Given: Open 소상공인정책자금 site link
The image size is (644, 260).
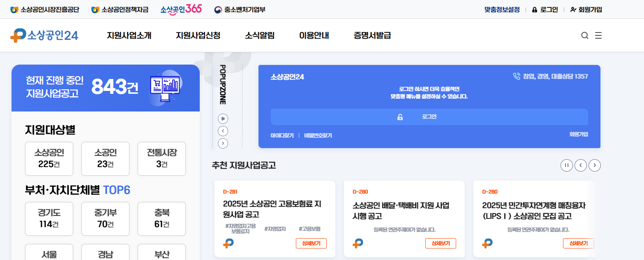Looking at the screenshot, I should [120, 9].
